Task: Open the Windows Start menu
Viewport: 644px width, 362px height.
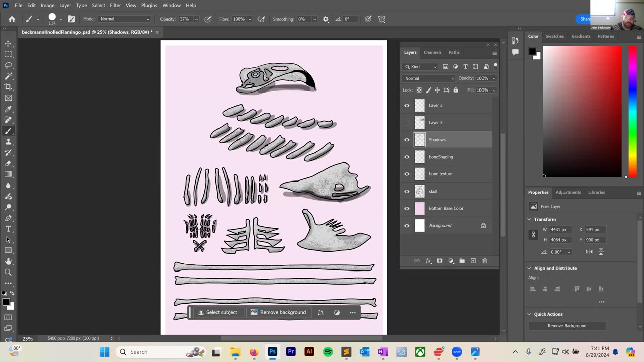Action: [104, 352]
